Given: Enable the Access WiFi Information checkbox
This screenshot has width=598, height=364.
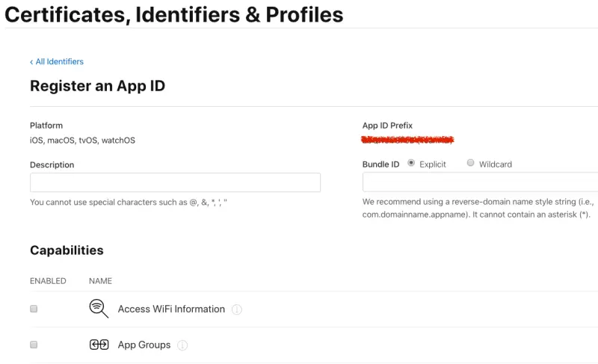Looking at the screenshot, I should click(34, 309).
